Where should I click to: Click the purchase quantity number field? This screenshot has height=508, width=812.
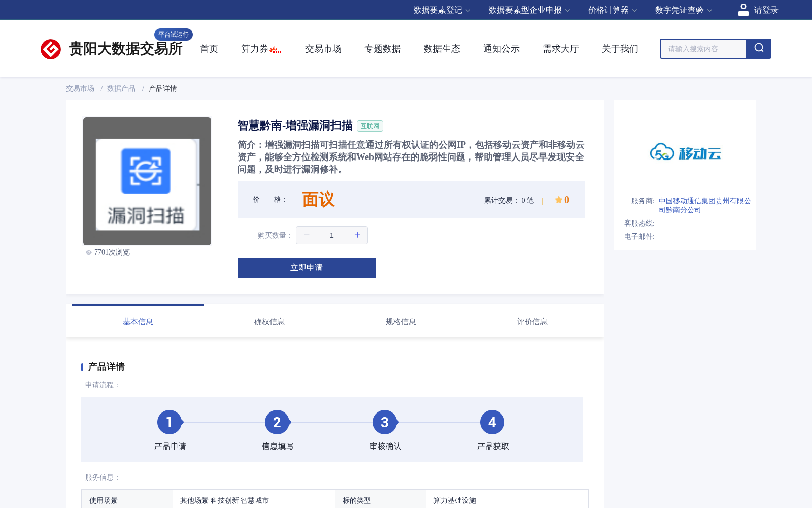[x=332, y=235]
